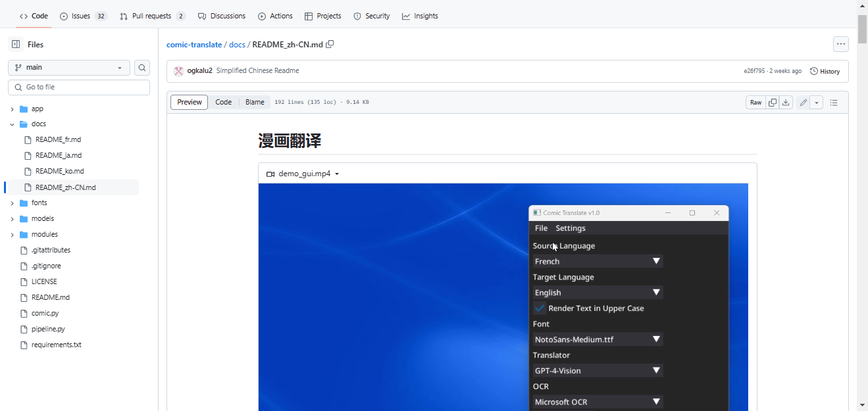Image resolution: width=868 pixels, height=411 pixels.
Task: Open the Actions tab
Action: click(x=275, y=16)
